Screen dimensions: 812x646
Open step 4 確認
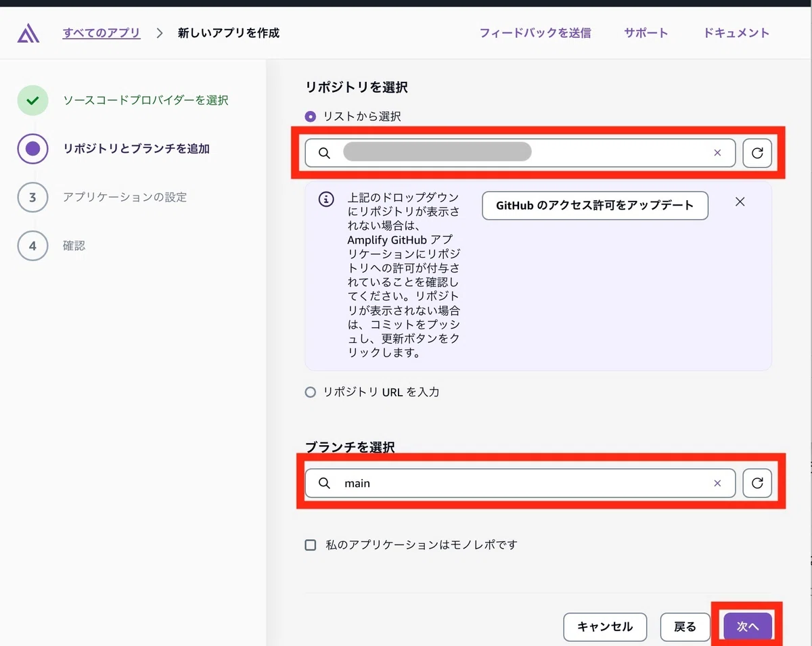(x=74, y=246)
